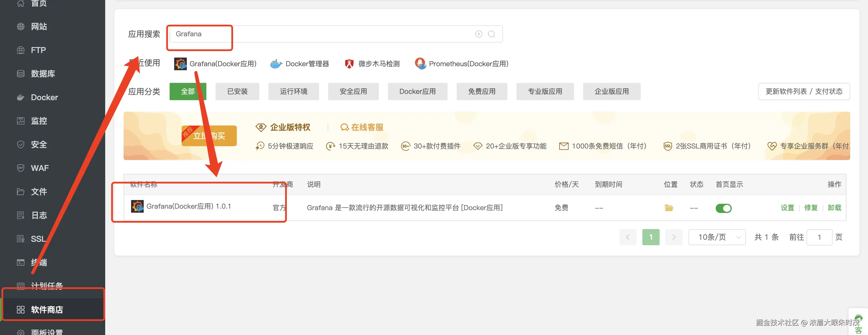Open 数据库 in the sidebar menu
This screenshot has height=335, width=868.
43,74
